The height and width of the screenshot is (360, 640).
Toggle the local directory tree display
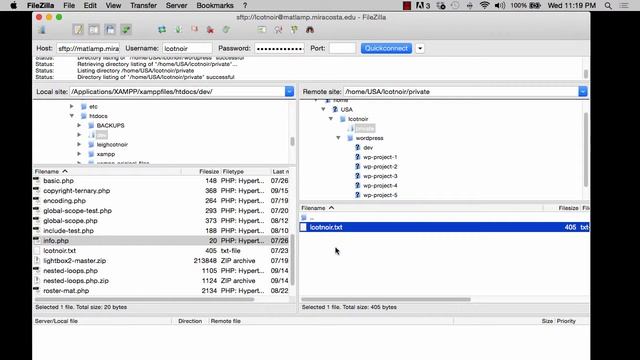(x=94, y=30)
